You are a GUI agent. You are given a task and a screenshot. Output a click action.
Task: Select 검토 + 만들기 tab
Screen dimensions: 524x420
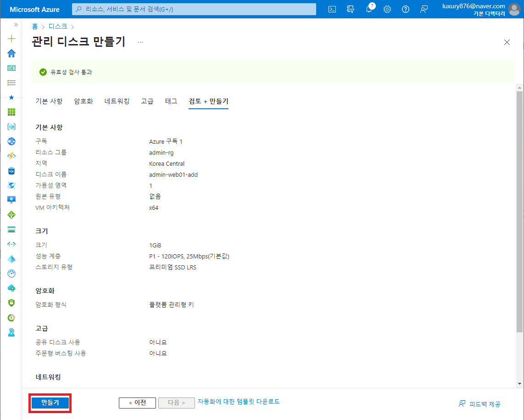(x=208, y=101)
